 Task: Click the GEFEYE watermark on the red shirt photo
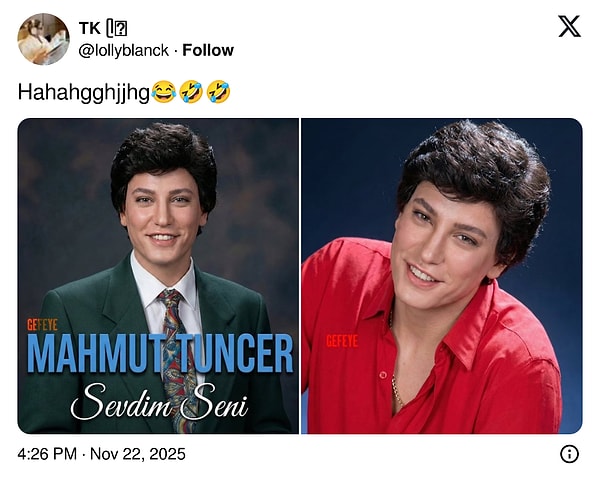point(342,341)
